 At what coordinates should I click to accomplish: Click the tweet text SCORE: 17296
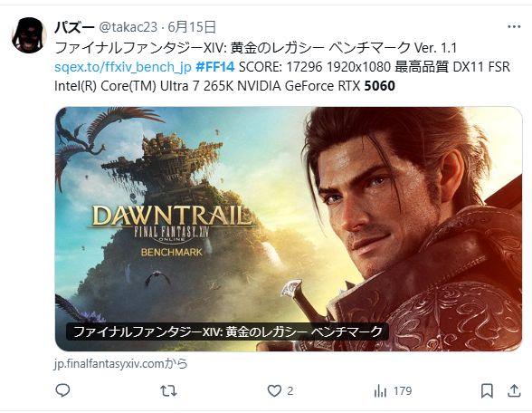280,67
